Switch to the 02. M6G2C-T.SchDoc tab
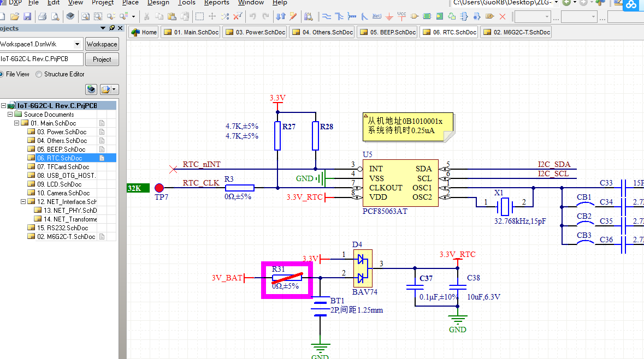This screenshot has height=359, width=644. pos(517,32)
